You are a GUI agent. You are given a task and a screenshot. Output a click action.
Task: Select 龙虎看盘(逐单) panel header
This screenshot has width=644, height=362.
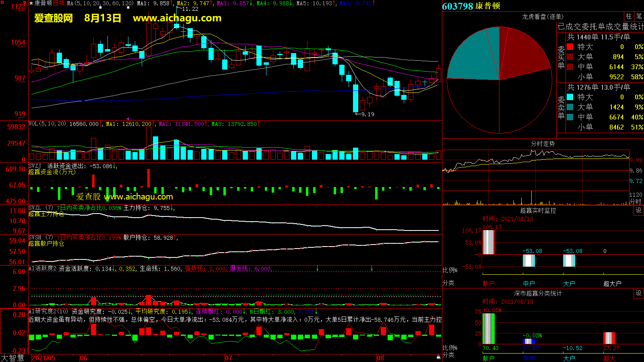543,16
